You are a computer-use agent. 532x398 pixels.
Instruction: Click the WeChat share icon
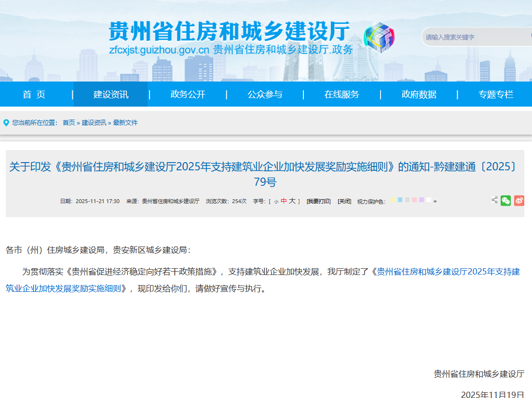[505, 201]
